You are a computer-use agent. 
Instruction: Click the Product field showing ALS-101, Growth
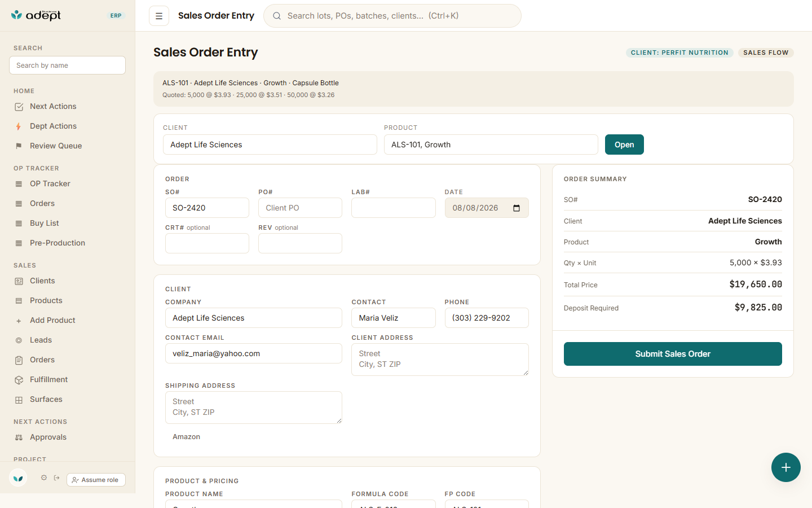tap(491, 144)
